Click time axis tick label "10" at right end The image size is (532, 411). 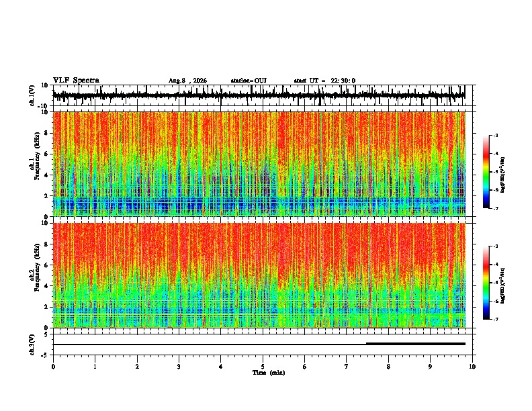[472, 367]
